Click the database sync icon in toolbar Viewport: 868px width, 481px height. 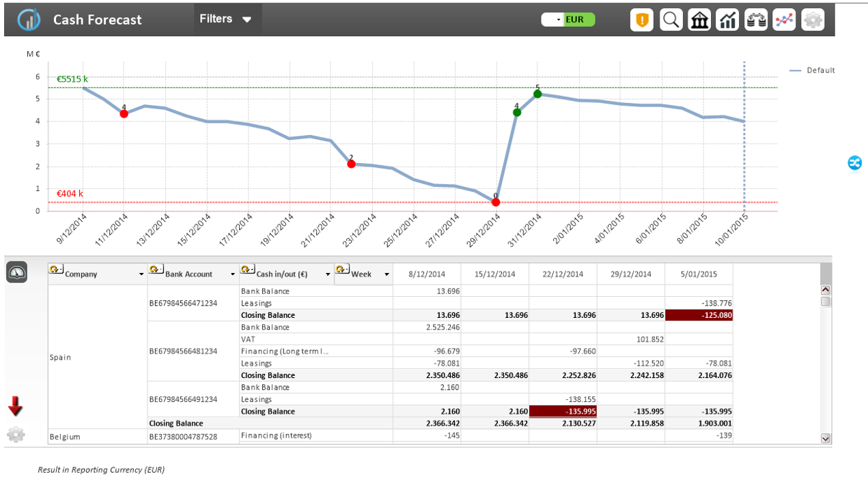click(x=755, y=19)
